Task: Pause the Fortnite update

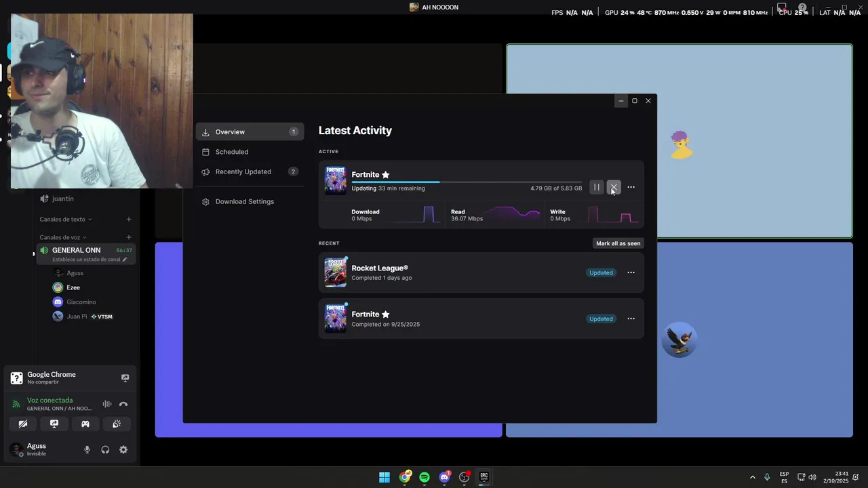Action: click(x=597, y=188)
